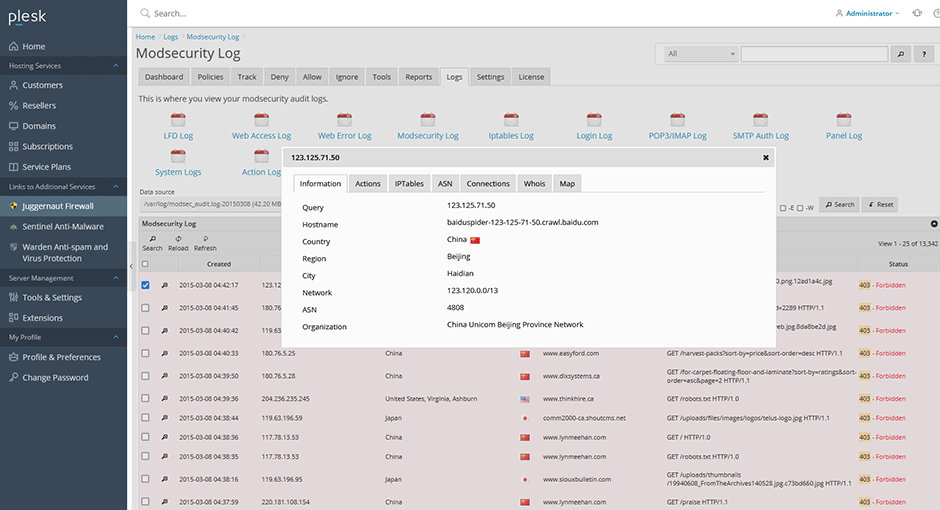Open the Dashboard tab
Screen dimensions: 940x510
164,77
